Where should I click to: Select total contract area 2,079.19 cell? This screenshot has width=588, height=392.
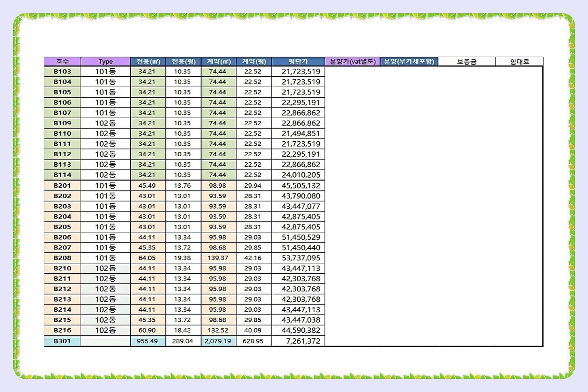[x=219, y=341]
